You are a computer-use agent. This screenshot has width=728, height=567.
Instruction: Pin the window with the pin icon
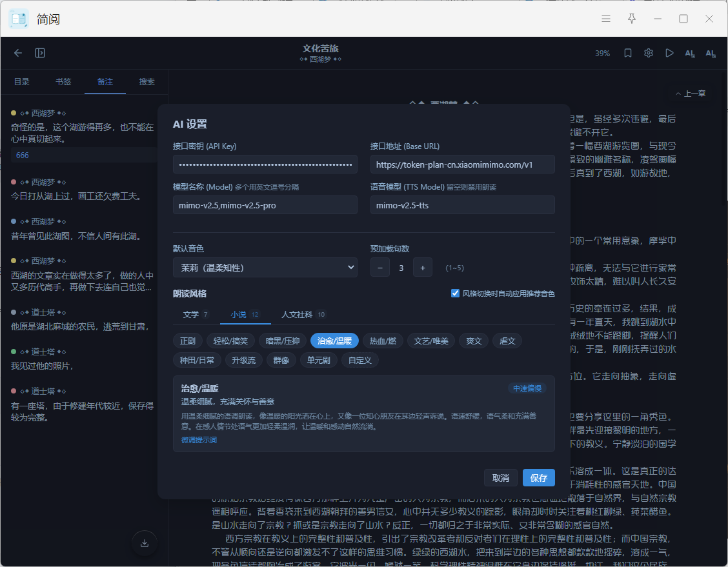pyautogui.click(x=632, y=19)
